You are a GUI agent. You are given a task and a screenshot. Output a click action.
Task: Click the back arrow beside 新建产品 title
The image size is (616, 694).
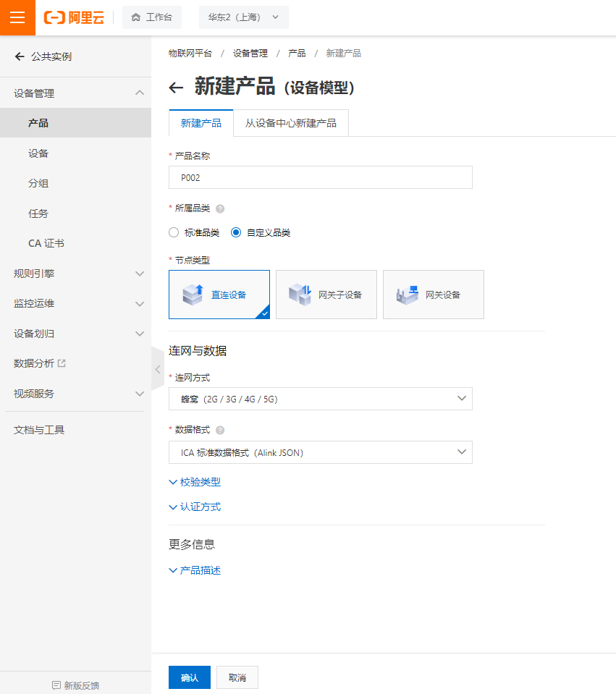point(176,88)
